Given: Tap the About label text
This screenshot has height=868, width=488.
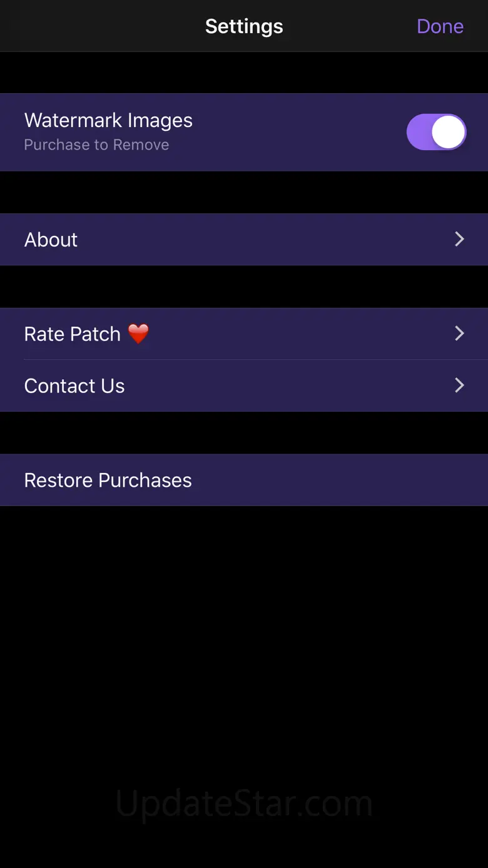Looking at the screenshot, I should pyautogui.click(x=51, y=240).
